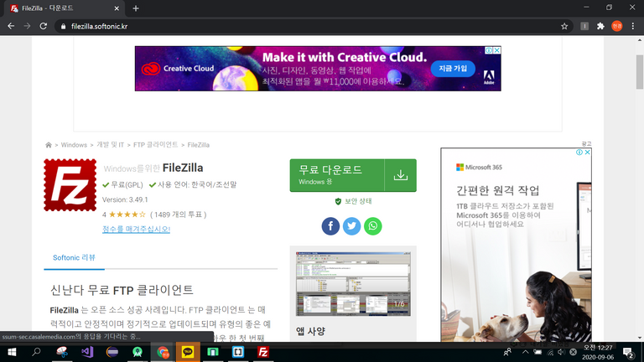Open FileZilla from the taskbar
Image resolution: width=644 pixels, height=362 pixels.
(x=262, y=352)
